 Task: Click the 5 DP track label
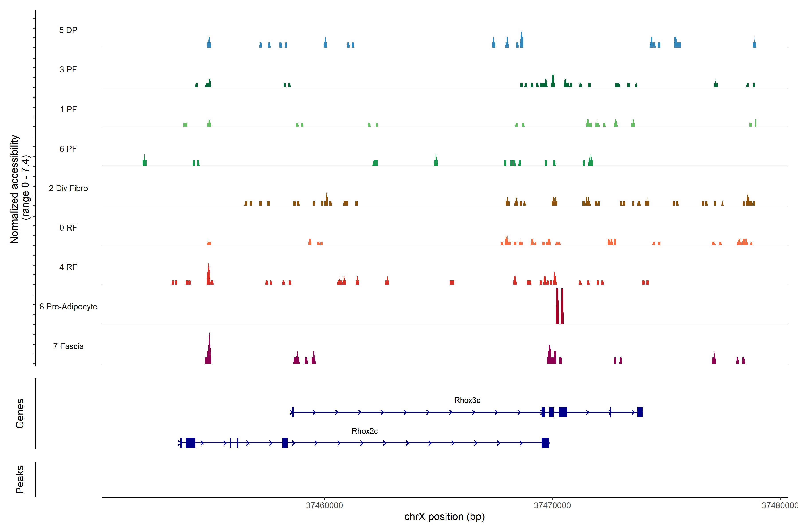click(x=68, y=30)
